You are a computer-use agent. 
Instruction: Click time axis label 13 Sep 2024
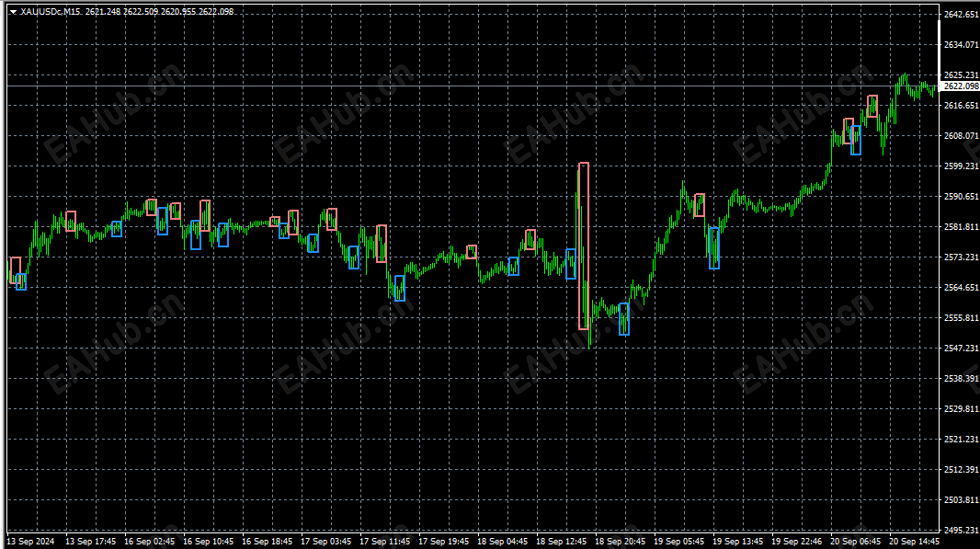pos(30,542)
